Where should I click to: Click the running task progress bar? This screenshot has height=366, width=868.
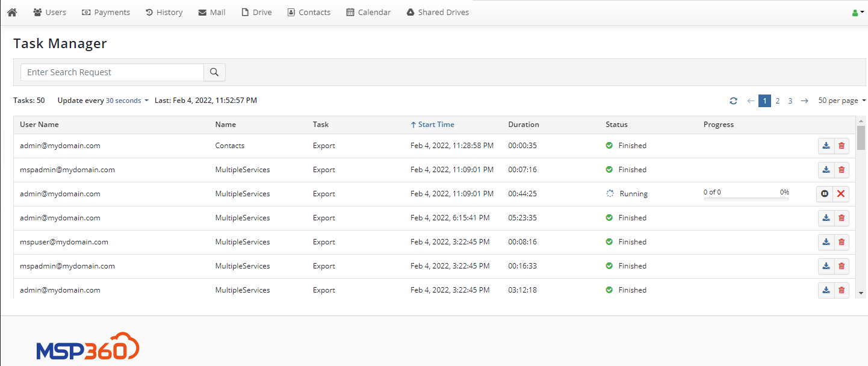[746, 198]
